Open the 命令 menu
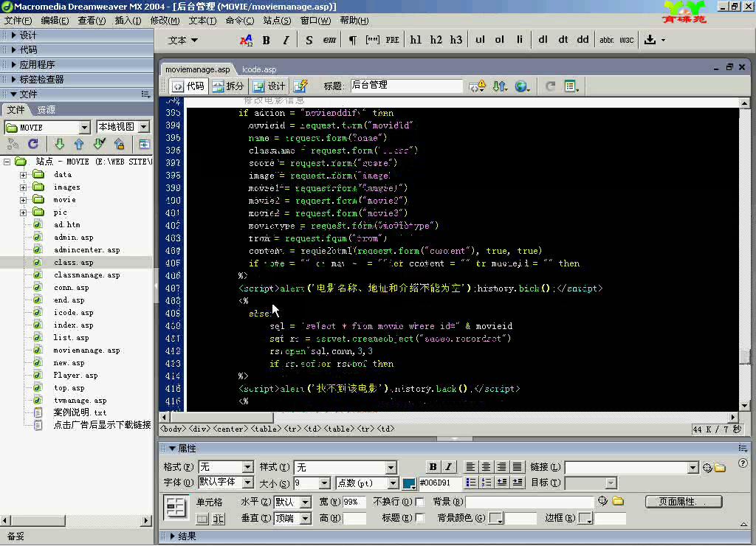 pos(240,20)
